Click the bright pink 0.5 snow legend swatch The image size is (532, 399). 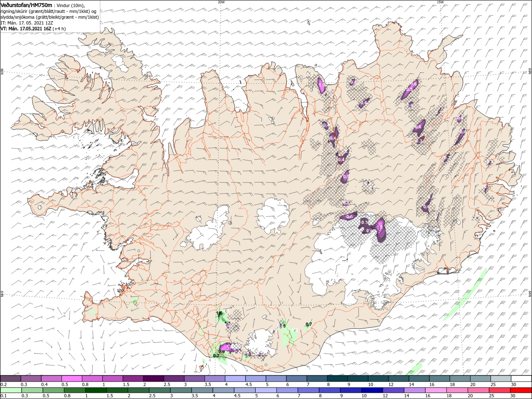point(72,379)
